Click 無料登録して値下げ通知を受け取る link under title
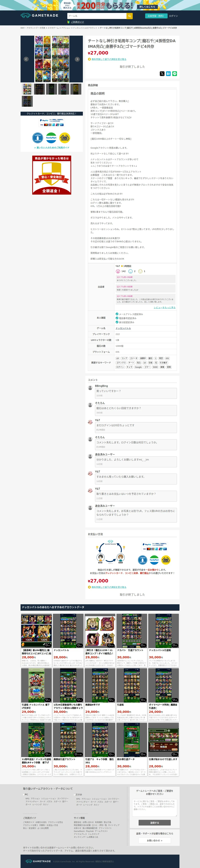Screen dimensions: 200x868 (109, 59)
